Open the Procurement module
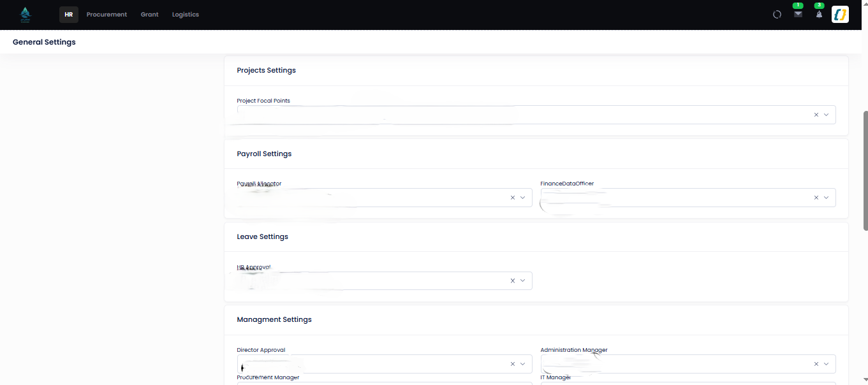The image size is (868, 385). point(107,15)
